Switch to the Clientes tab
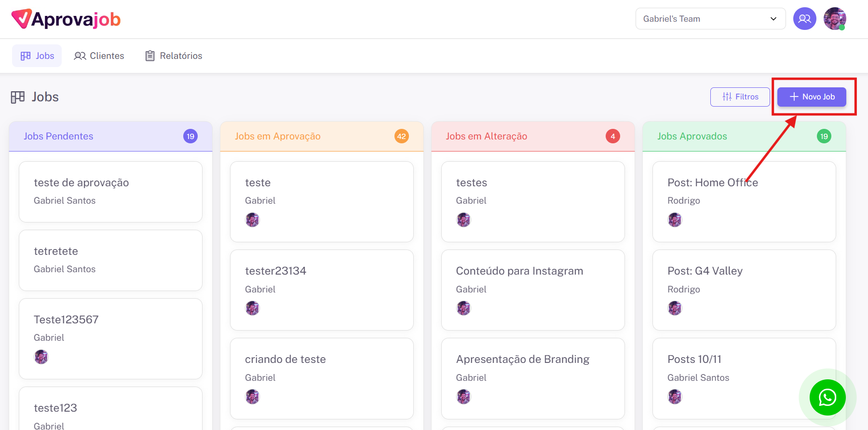Screen dimensions: 868x430 point(99,56)
